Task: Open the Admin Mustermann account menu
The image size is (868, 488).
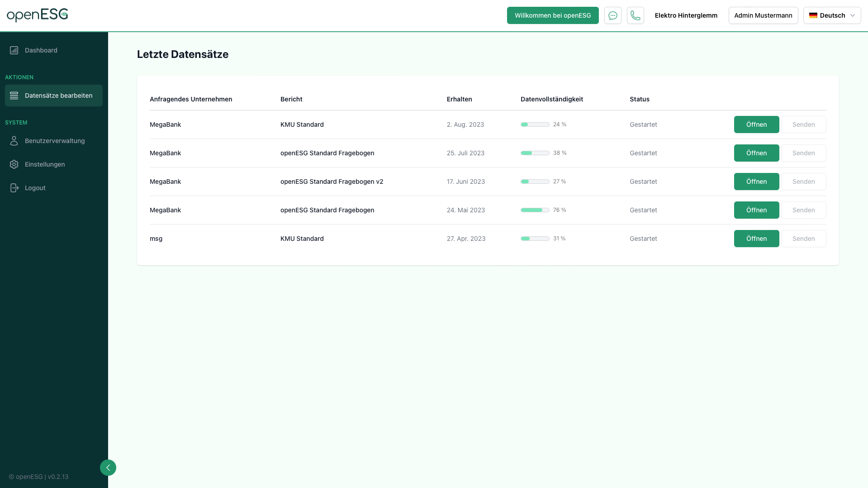Action: click(763, 15)
